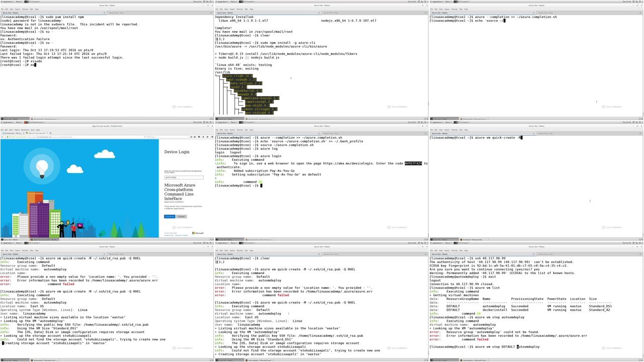
Task: Click the Continue button on Device Login page
Action: [x=169, y=217]
